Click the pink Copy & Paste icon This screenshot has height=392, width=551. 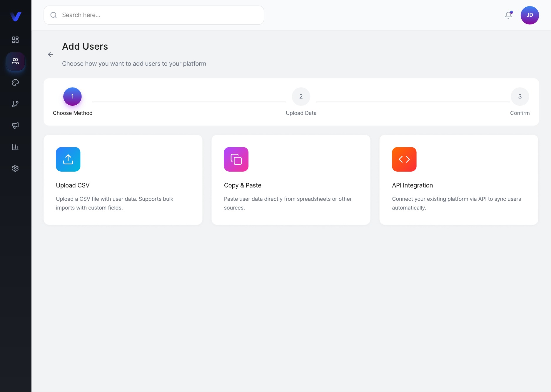[x=236, y=159]
